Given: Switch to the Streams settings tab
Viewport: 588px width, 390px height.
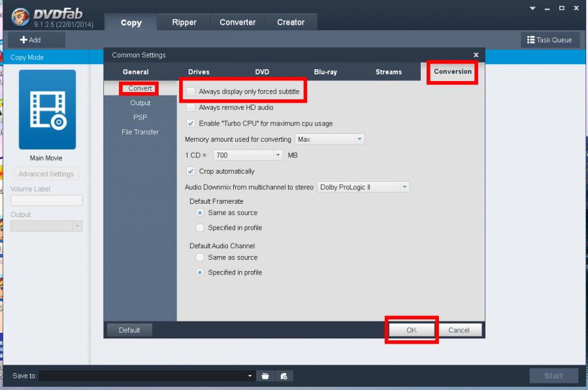Looking at the screenshot, I should pos(389,72).
